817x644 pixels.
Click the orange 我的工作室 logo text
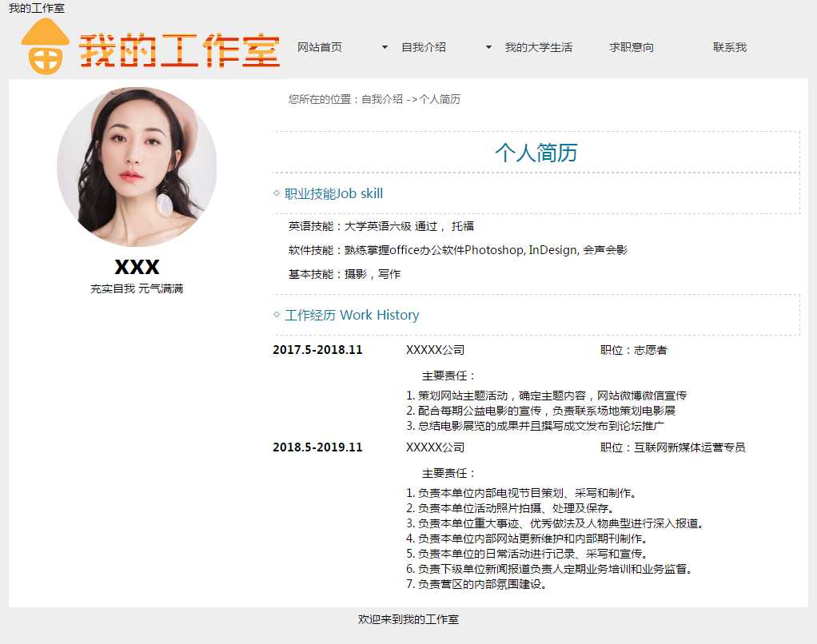pos(180,51)
